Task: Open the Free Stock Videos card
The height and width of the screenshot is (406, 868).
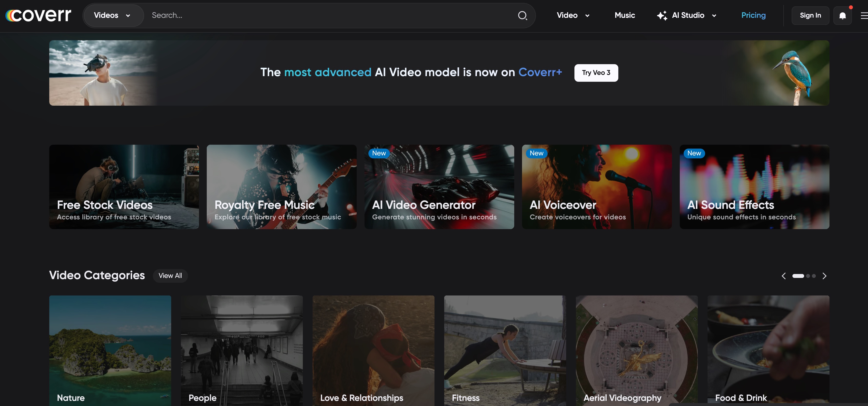Action: tap(124, 187)
